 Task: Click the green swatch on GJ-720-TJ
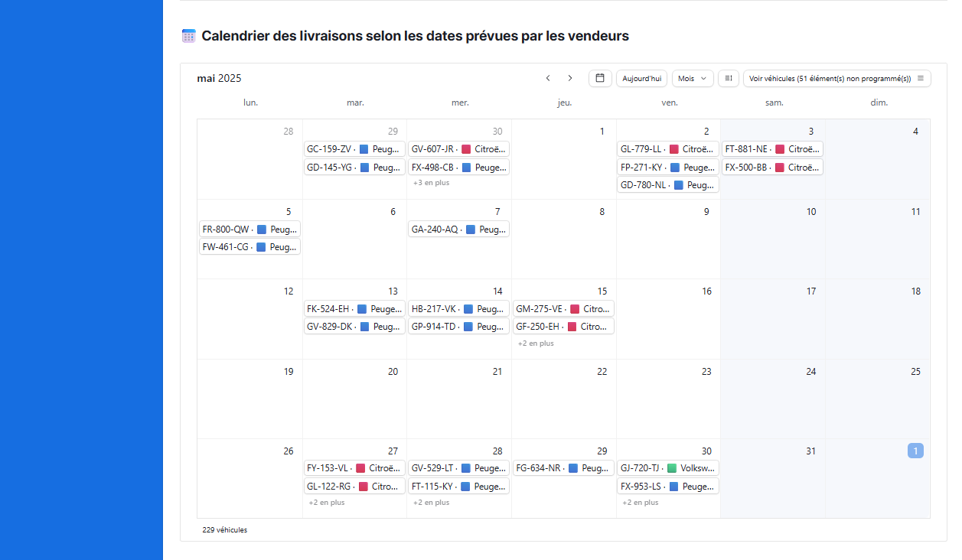672,468
